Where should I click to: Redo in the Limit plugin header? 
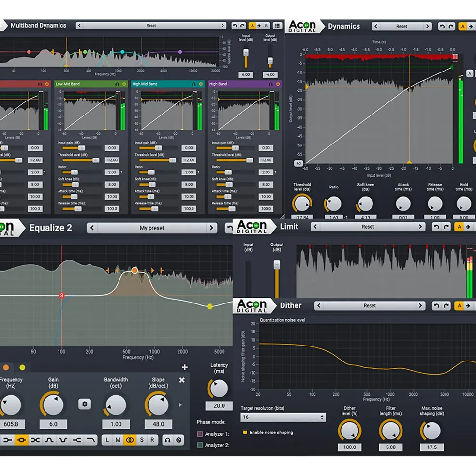coord(446,227)
